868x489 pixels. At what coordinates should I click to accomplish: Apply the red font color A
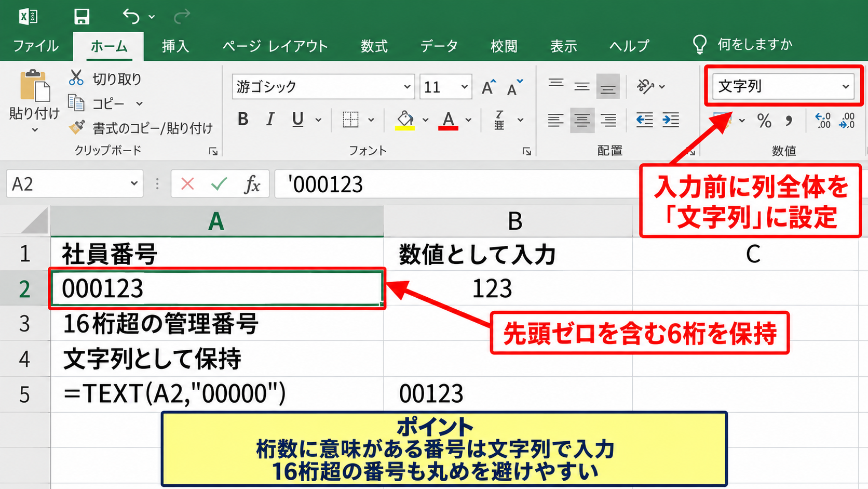[x=449, y=121]
